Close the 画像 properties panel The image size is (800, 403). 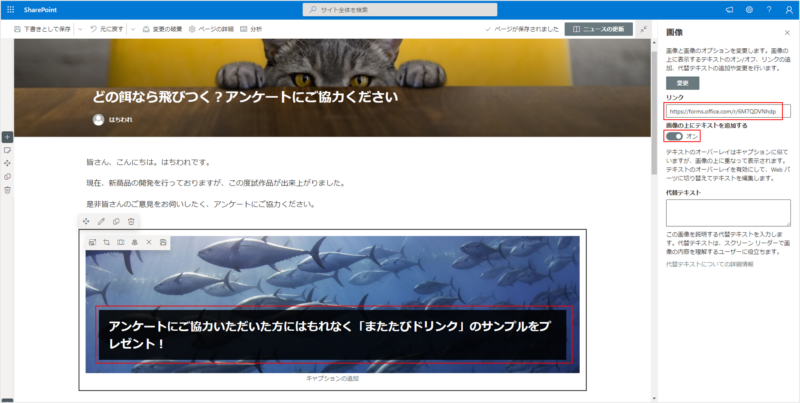pos(787,33)
